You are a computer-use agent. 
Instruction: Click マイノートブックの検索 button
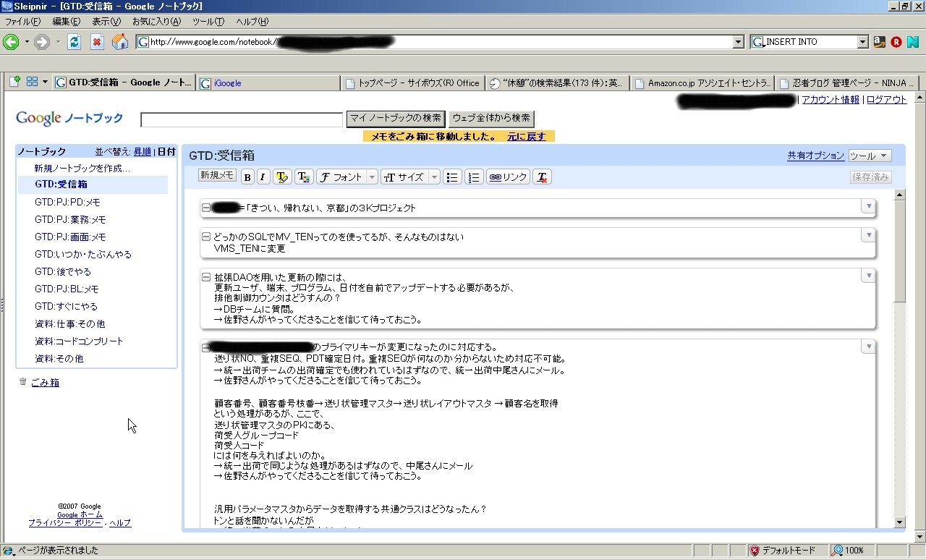396,118
